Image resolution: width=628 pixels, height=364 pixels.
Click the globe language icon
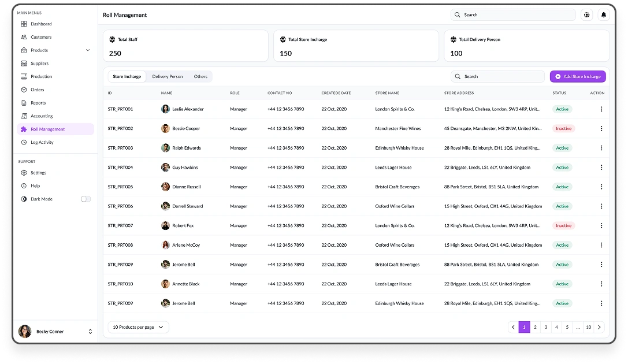click(x=587, y=15)
